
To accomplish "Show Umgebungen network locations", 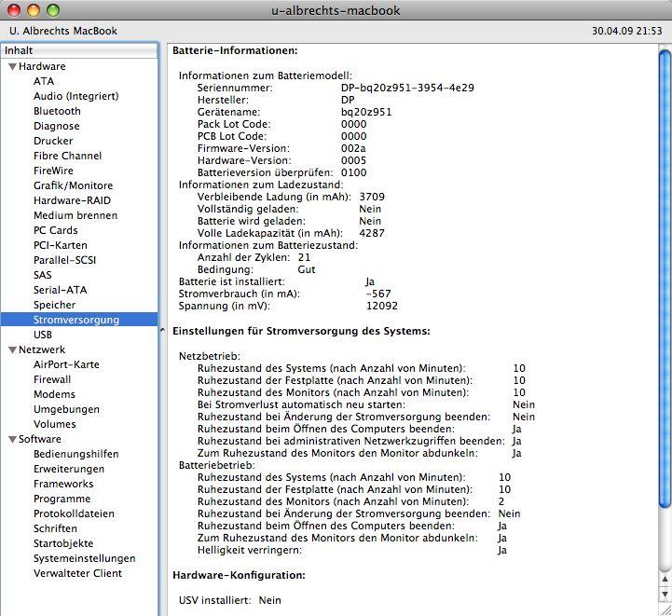I will pyautogui.click(x=66, y=409).
